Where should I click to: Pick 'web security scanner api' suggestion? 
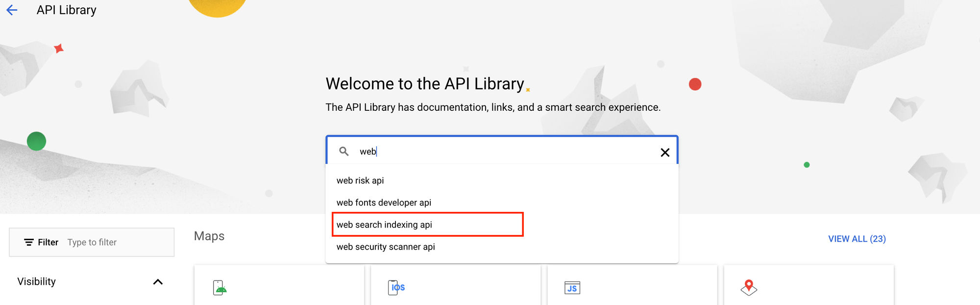[x=386, y=247]
